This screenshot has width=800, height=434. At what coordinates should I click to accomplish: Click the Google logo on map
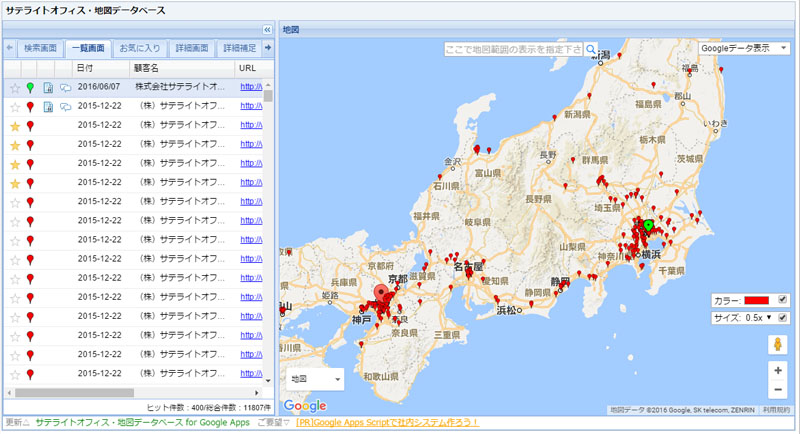(305, 405)
